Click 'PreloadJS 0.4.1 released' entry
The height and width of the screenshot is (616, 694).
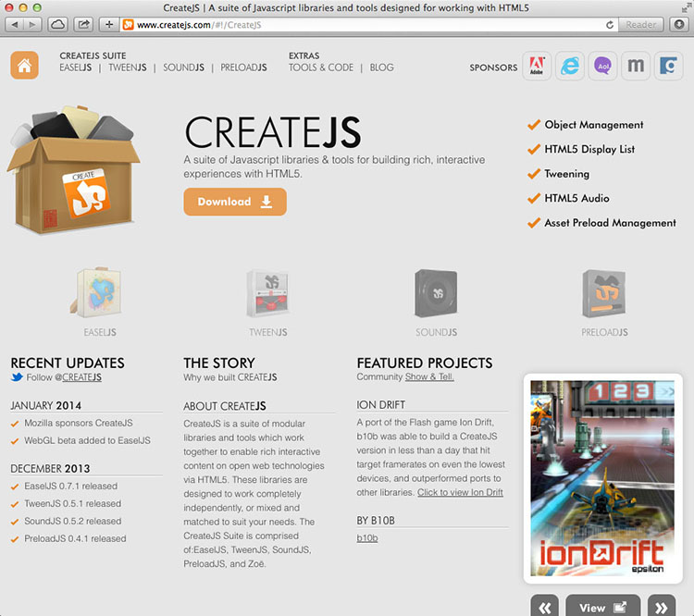(75, 538)
